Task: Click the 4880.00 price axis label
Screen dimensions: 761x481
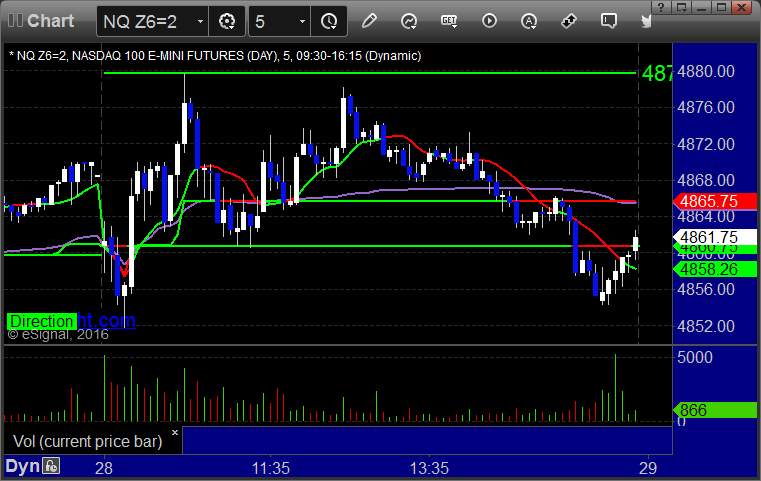Action: point(706,71)
